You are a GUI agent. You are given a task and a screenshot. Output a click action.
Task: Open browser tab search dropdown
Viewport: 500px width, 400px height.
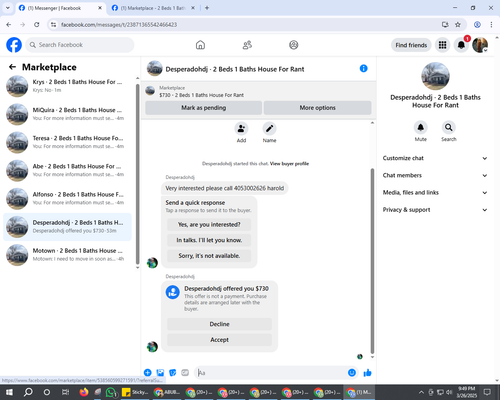pos(8,8)
